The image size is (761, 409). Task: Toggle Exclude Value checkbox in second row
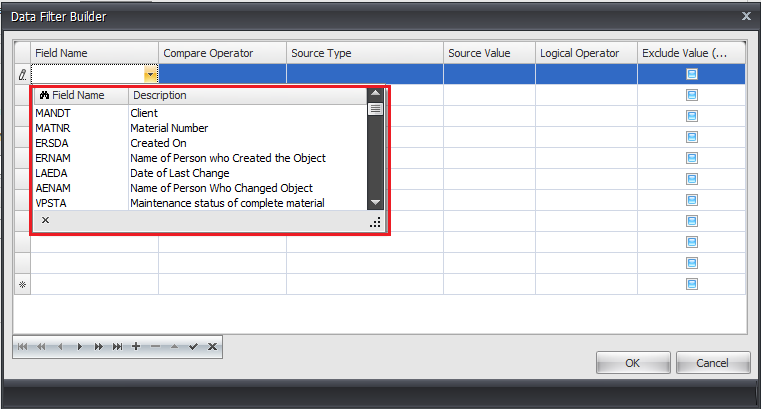[x=691, y=95]
